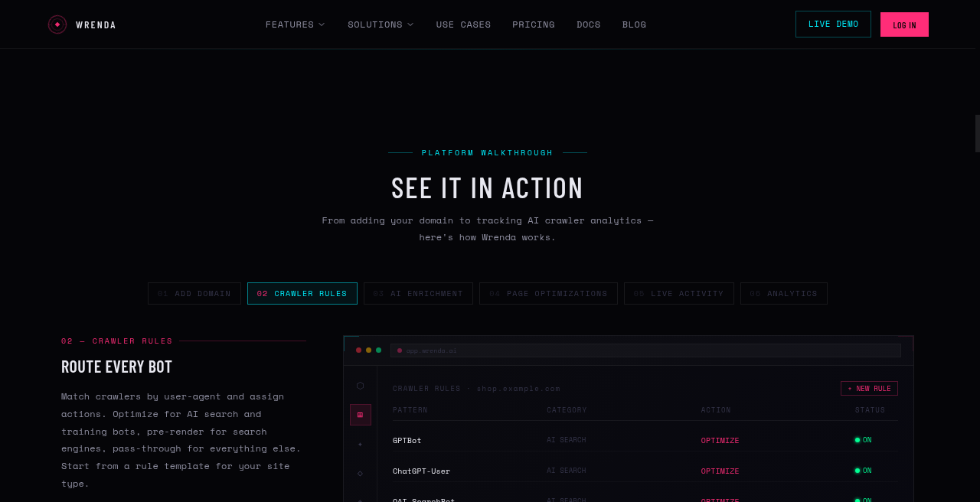Click the yellow window dot in mockup
The image size is (980, 502).
tap(368, 350)
